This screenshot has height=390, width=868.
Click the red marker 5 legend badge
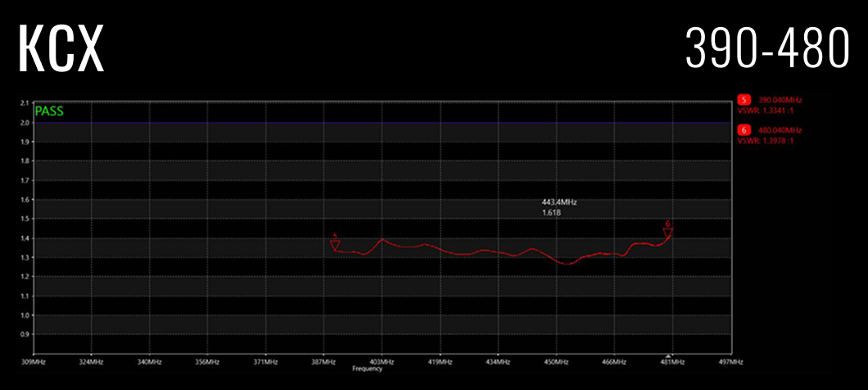coord(744,100)
